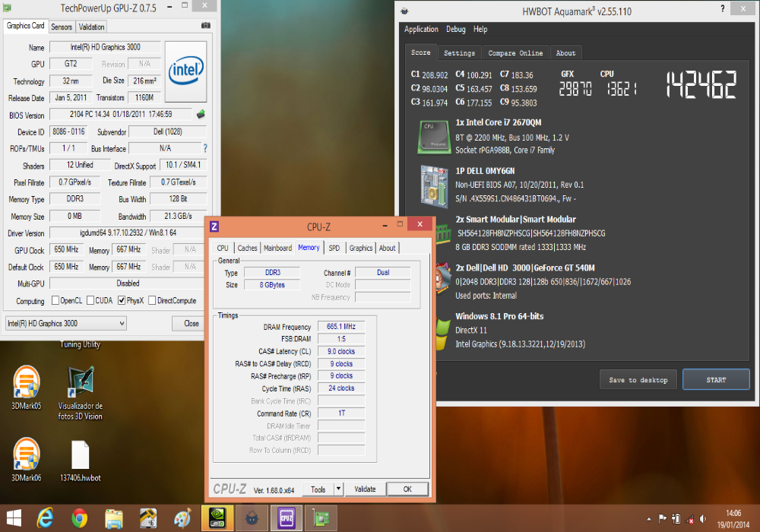Click Validate button in CPU-Z
This screenshot has height=532, width=760.
(365, 489)
